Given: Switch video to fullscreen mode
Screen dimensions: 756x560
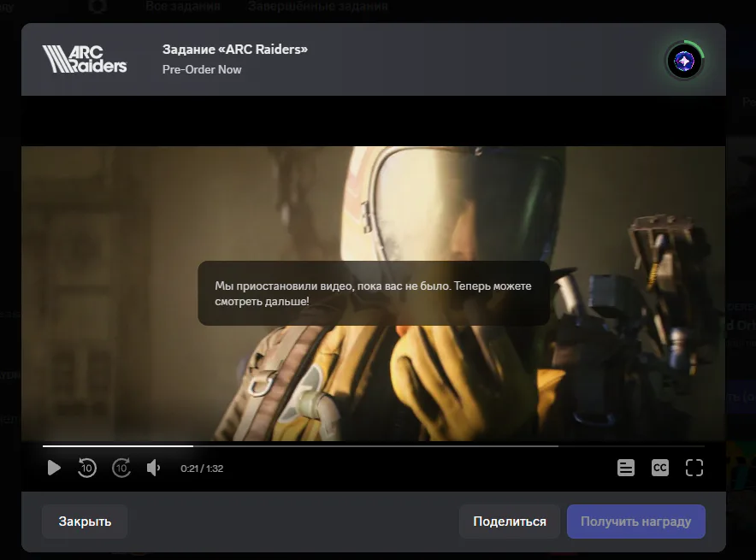Looking at the screenshot, I should pos(694,468).
